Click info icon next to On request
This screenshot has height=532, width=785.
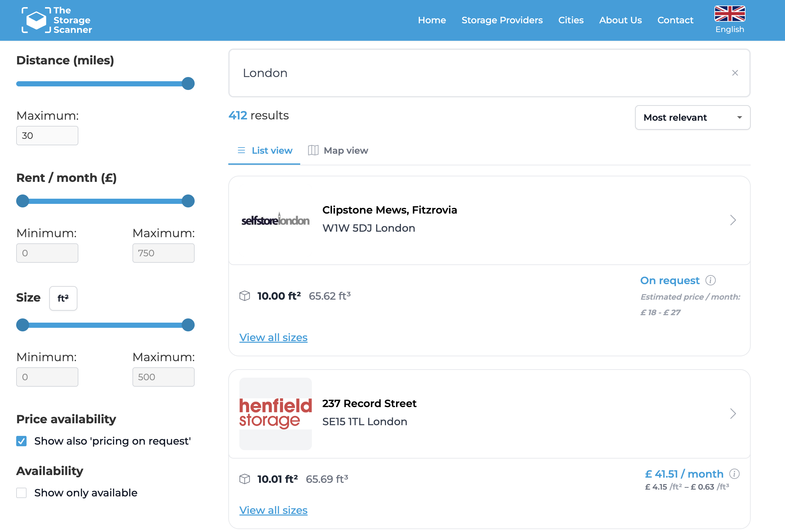710,281
